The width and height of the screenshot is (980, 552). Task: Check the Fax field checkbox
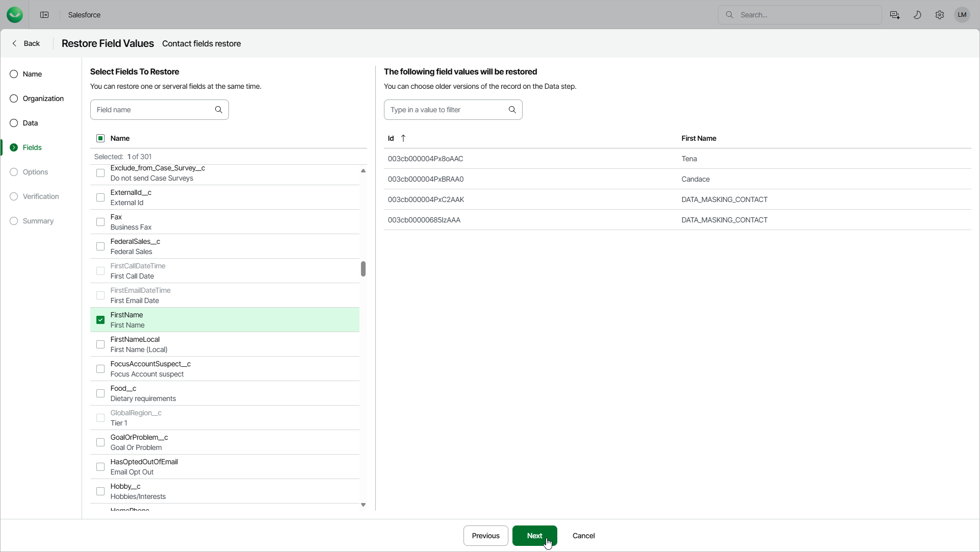coord(100,222)
